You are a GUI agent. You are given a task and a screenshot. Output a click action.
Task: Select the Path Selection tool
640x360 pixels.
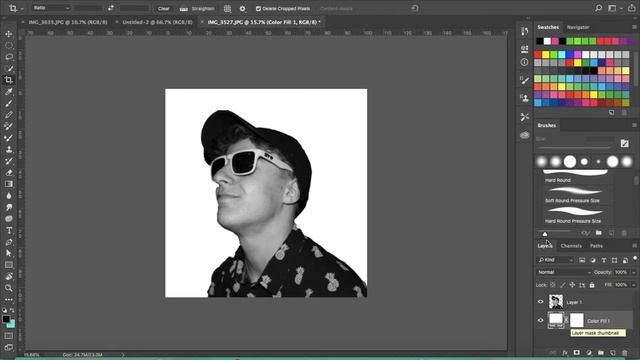coord(9,253)
